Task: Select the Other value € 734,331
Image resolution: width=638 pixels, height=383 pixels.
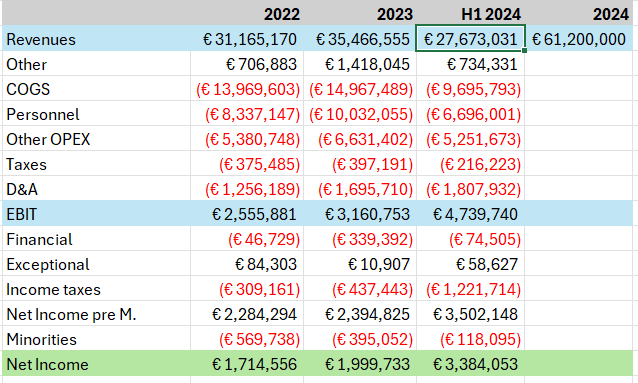Action: click(470, 64)
